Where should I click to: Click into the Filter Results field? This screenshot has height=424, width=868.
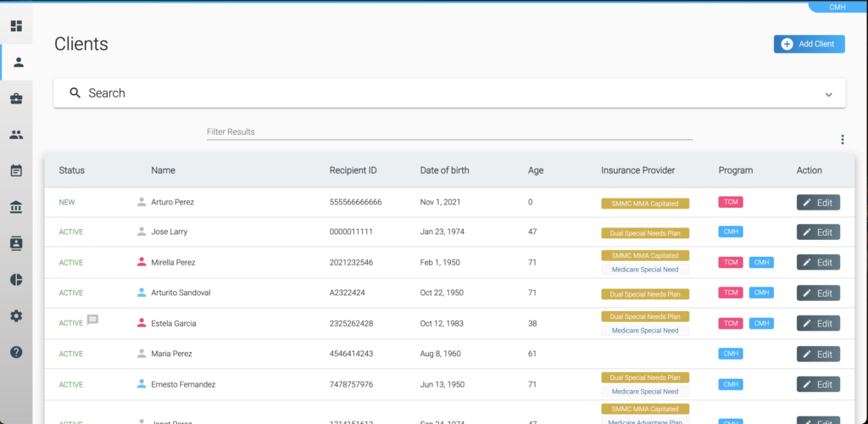tap(449, 132)
